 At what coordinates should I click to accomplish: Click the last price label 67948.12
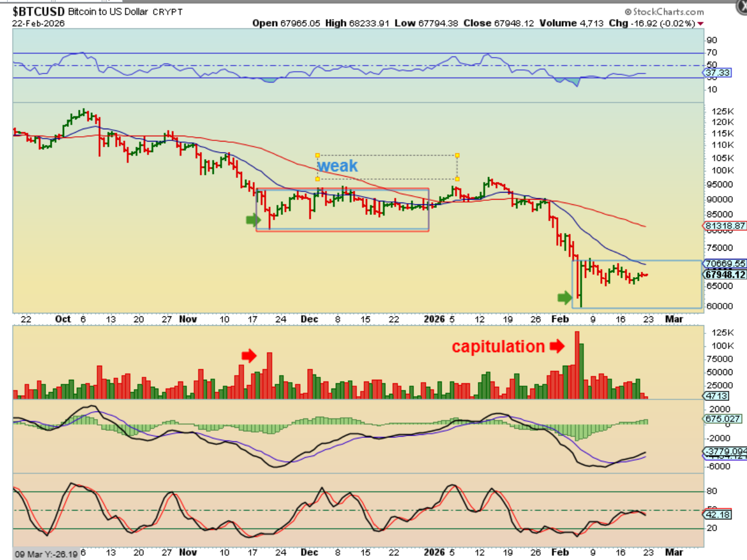[725, 274]
